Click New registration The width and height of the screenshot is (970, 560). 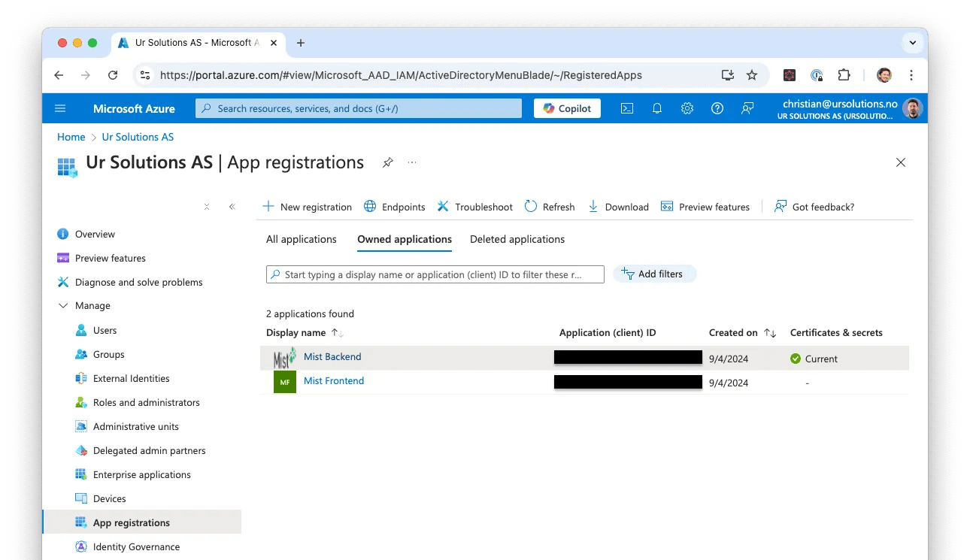307,207
